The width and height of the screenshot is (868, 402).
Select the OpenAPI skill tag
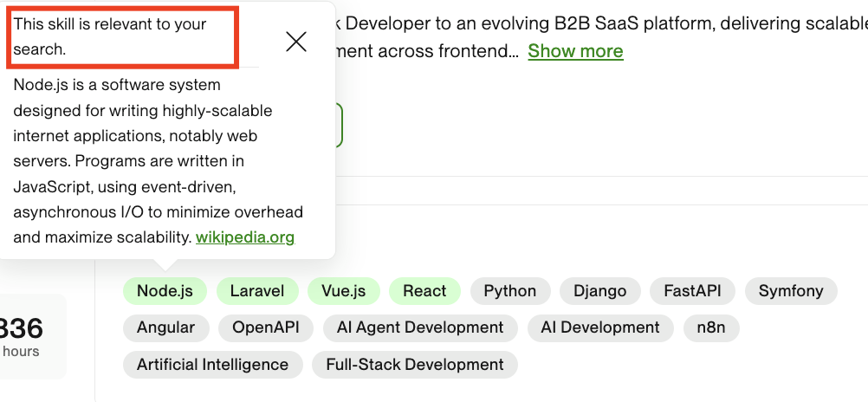[265, 327]
